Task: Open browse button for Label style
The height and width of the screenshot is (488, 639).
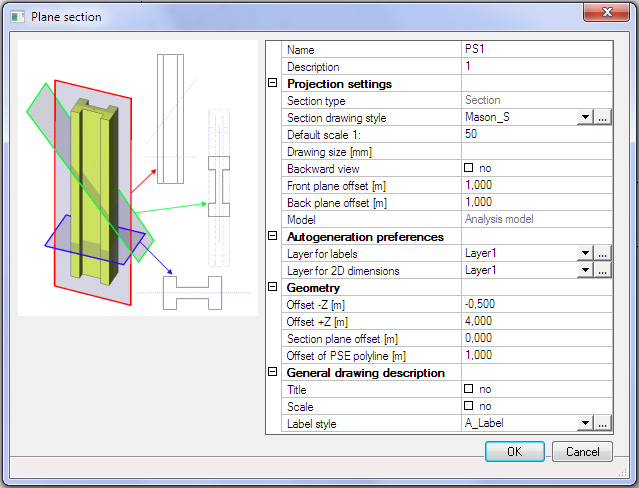Action: [602, 424]
